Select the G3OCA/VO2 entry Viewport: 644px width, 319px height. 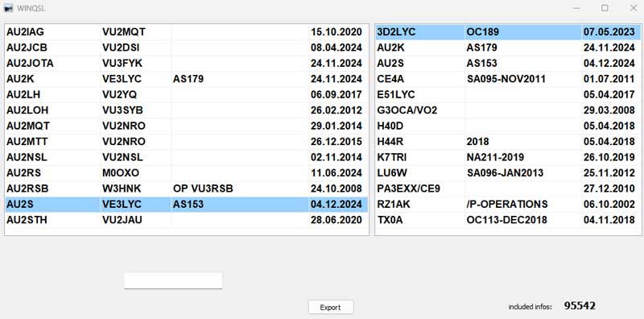coord(407,110)
